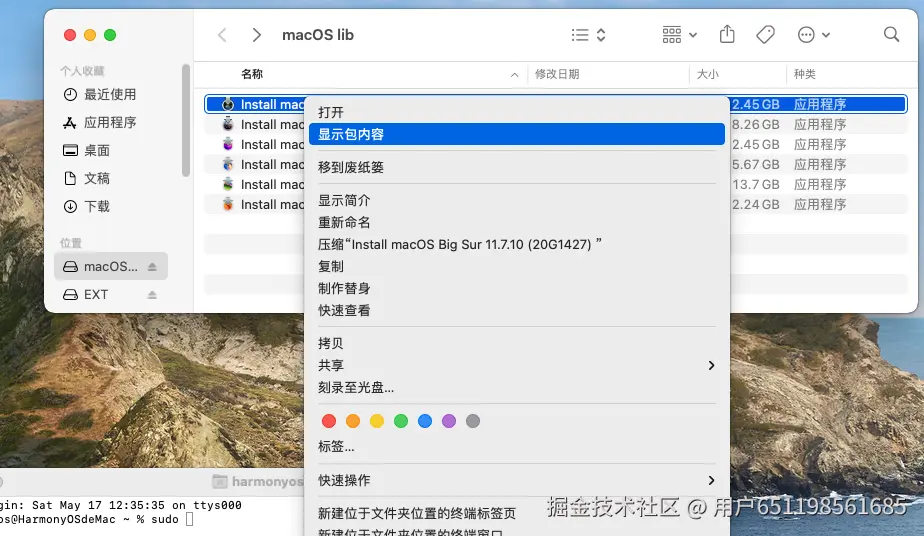The width and height of the screenshot is (924, 536).
Task: Choose 显示包内容 from context menu
Action: pyautogui.click(x=517, y=134)
